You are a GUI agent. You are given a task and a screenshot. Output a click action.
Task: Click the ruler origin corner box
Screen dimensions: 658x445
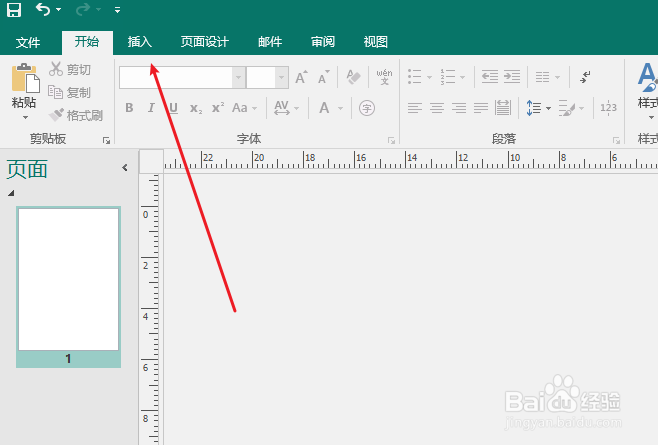[151, 161]
